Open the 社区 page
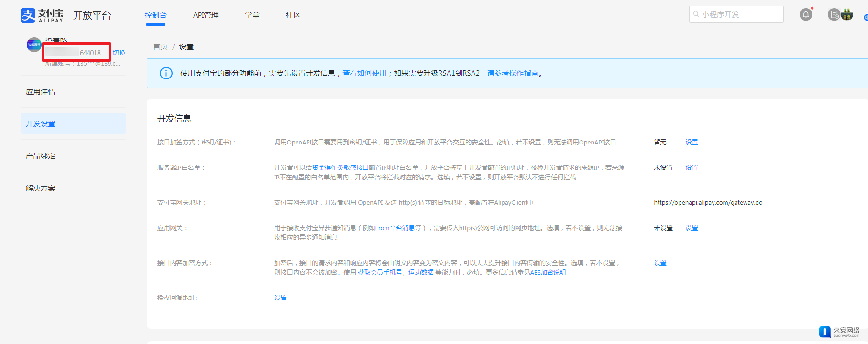 (293, 15)
